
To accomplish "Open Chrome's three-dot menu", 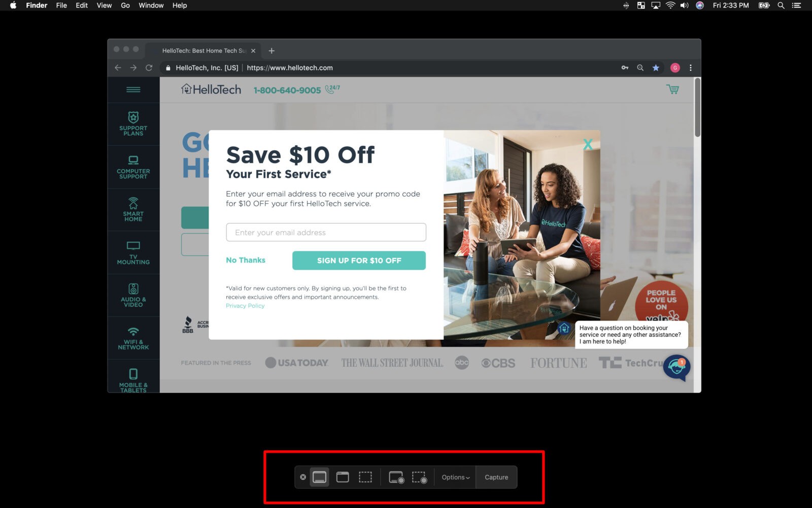I will tap(690, 68).
